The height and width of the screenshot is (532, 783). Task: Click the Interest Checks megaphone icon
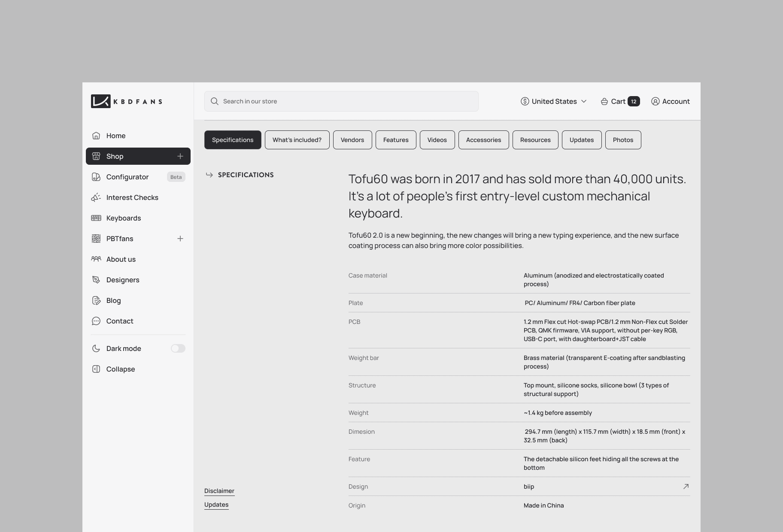point(96,197)
